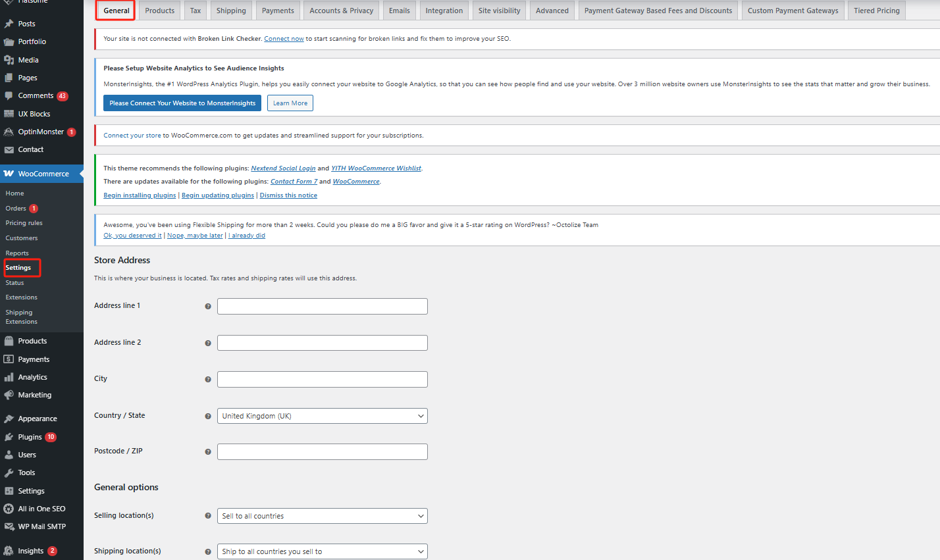Open the Appearance section

coord(36,418)
